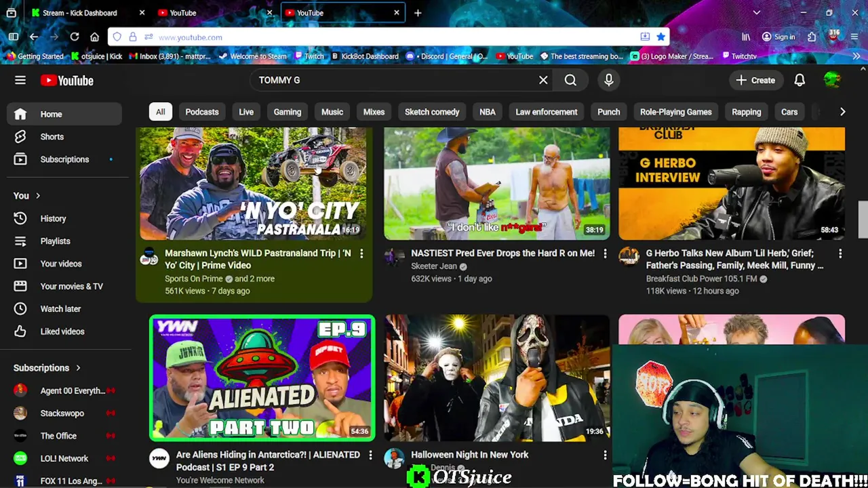
Task: Open more options for G Herbo video
Action: tap(840, 253)
